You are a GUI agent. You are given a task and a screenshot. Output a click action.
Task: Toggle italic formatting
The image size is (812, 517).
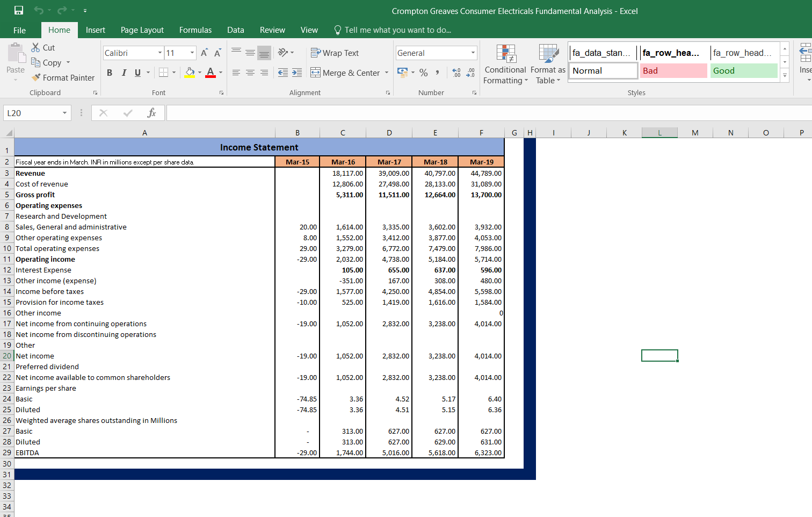pyautogui.click(x=124, y=73)
